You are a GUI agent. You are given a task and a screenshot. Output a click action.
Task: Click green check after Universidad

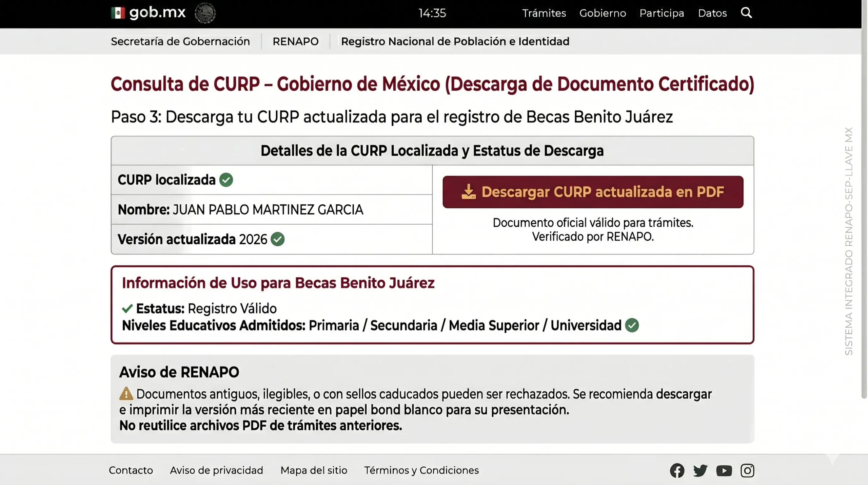coord(632,325)
